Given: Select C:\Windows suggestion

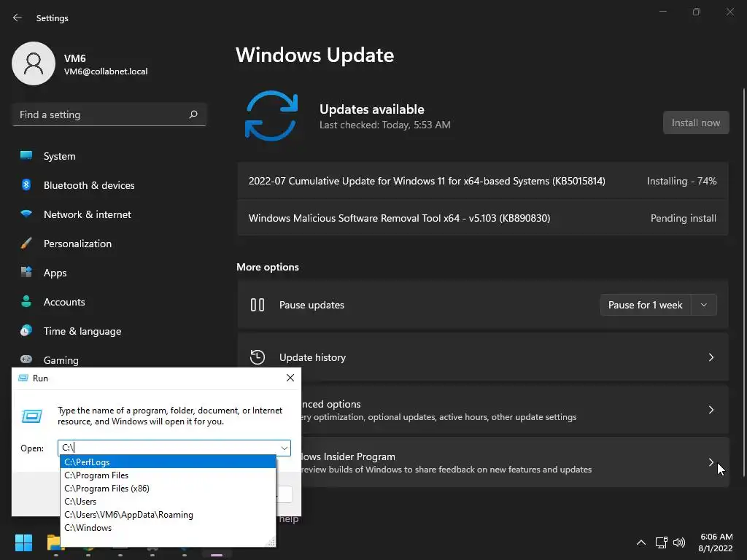Looking at the screenshot, I should click(x=169, y=528).
